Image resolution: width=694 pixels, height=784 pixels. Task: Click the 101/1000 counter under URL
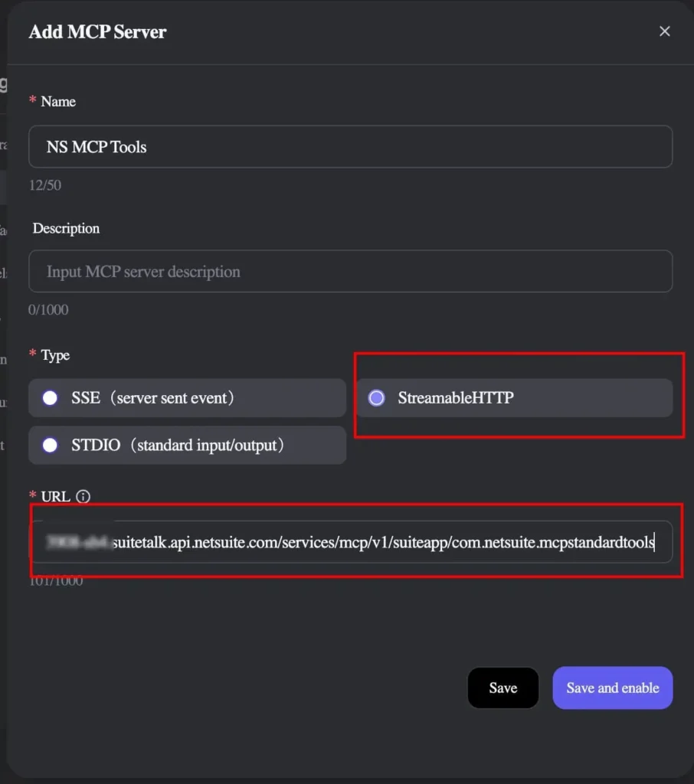coord(56,580)
